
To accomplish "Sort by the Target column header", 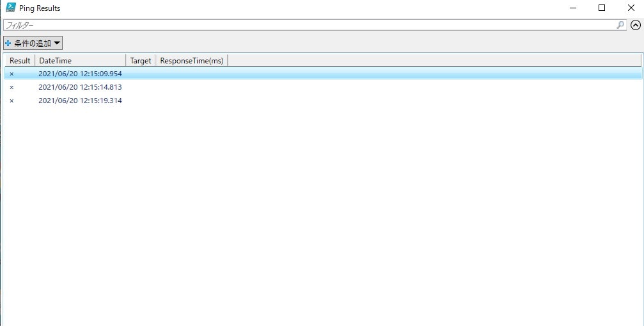I will [x=141, y=60].
